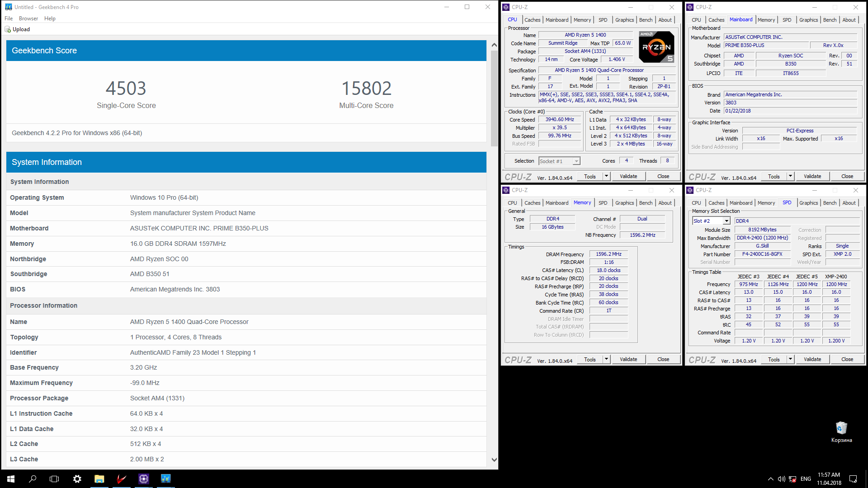Click Tools button in the CPU tab window

click(590, 176)
